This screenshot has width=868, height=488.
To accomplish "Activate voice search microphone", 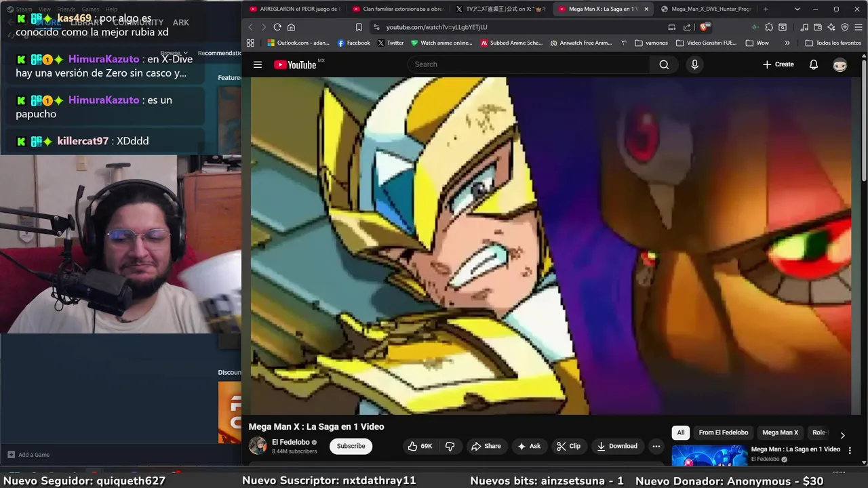I will click(x=694, y=64).
